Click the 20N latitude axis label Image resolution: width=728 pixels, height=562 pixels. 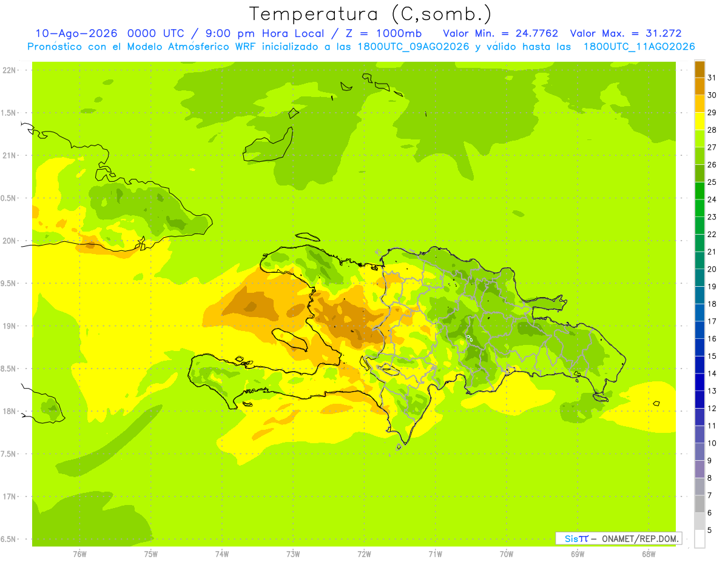point(10,241)
